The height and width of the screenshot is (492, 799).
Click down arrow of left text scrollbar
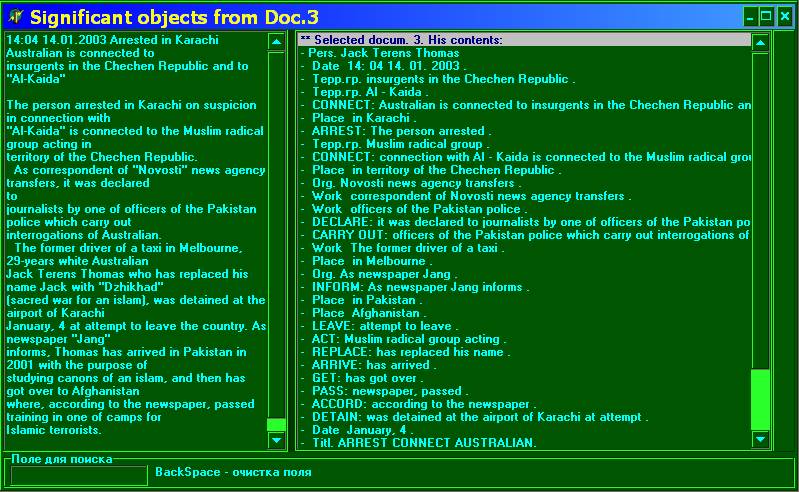pos(276,440)
